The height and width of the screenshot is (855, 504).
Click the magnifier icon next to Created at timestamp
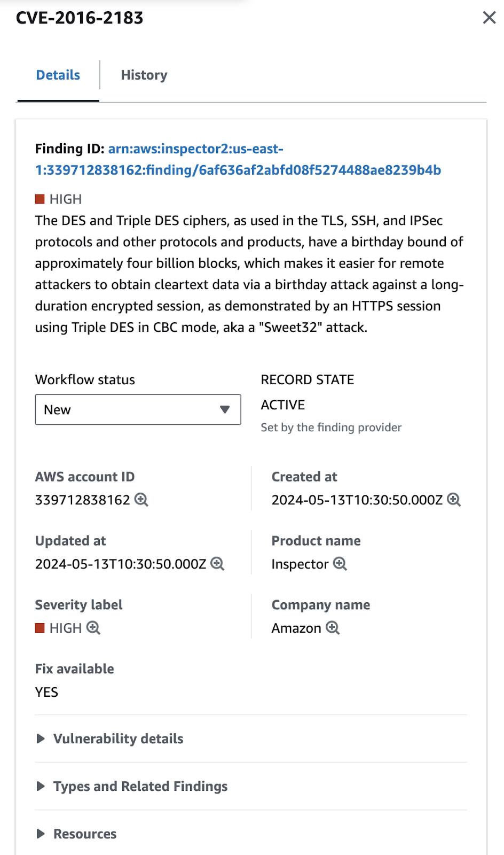tap(454, 500)
